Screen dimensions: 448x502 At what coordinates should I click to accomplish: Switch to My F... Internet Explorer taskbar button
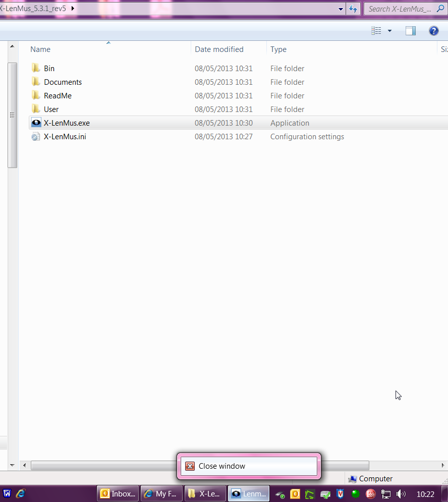click(x=162, y=494)
